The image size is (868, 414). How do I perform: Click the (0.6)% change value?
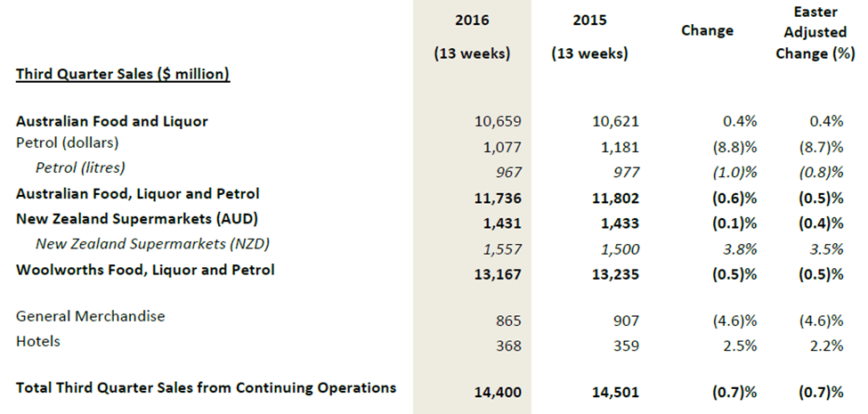pyautogui.click(x=734, y=199)
